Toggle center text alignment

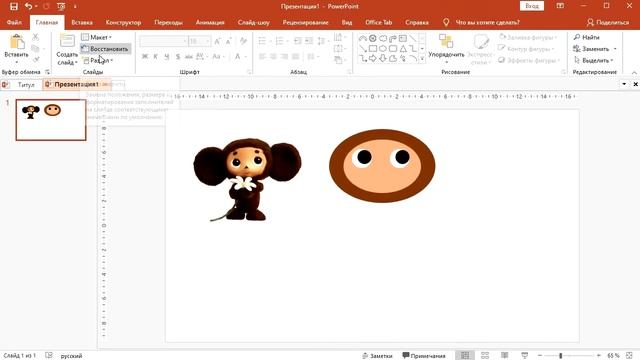point(273,56)
